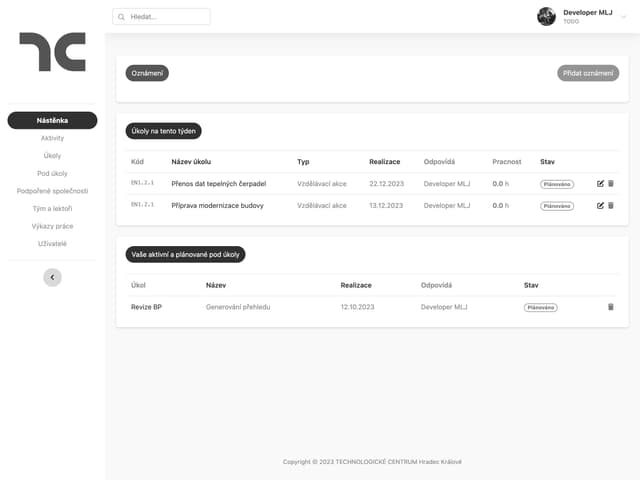
Task: Collapse the sidebar with arrow button
Action: (52, 277)
